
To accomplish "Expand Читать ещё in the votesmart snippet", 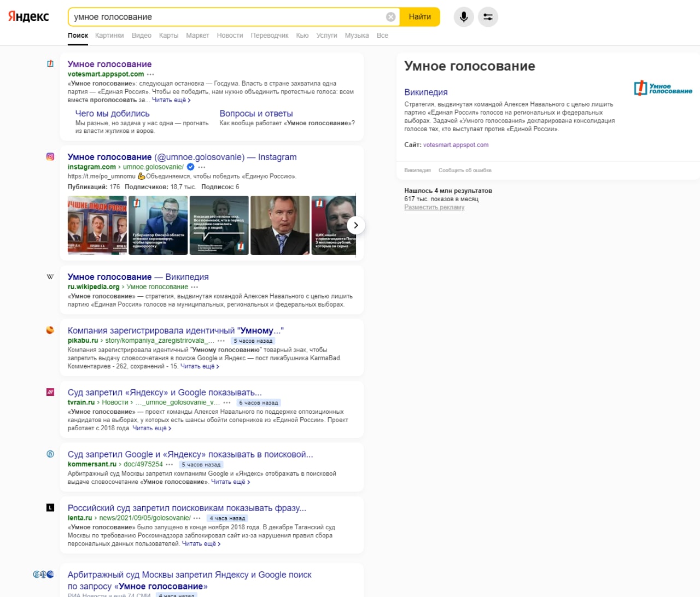I will click(171, 100).
